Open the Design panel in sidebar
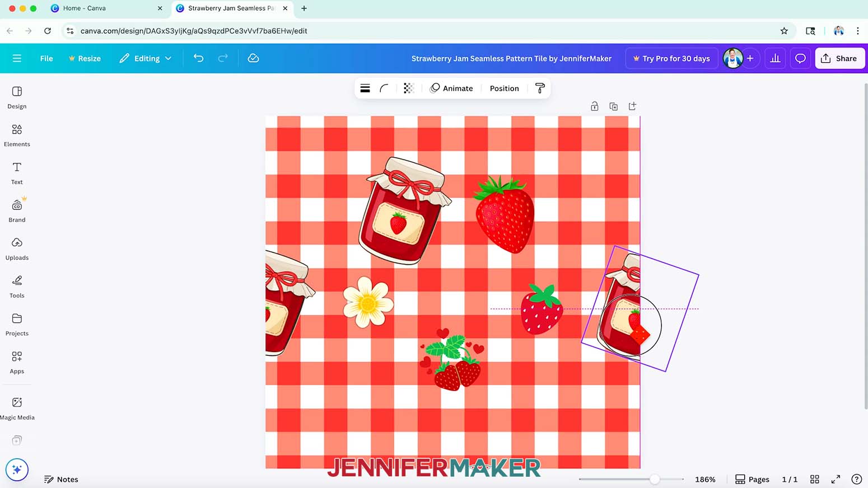This screenshot has width=868, height=488. (17, 97)
